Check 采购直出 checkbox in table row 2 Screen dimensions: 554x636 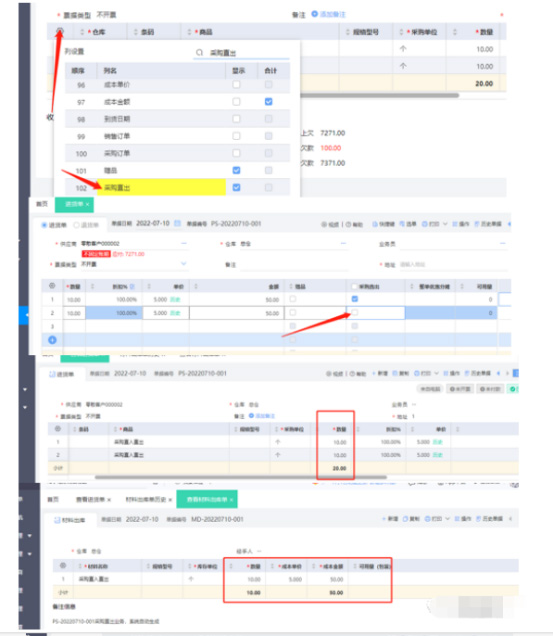point(355,312)
